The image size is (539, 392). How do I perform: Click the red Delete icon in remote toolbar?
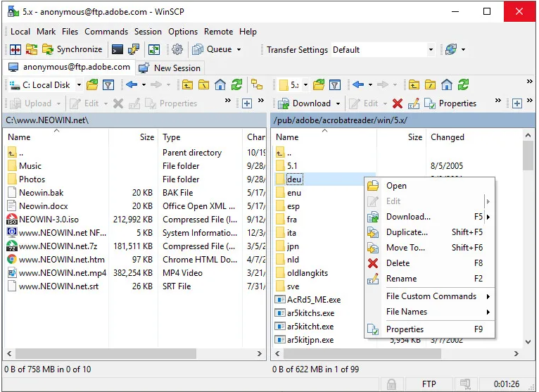(398, 103)
